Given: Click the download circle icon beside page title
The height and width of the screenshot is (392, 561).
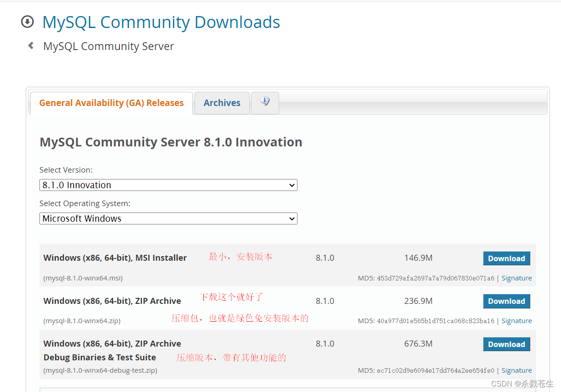Looking at the screenshot, I should [x=28, y=22].
